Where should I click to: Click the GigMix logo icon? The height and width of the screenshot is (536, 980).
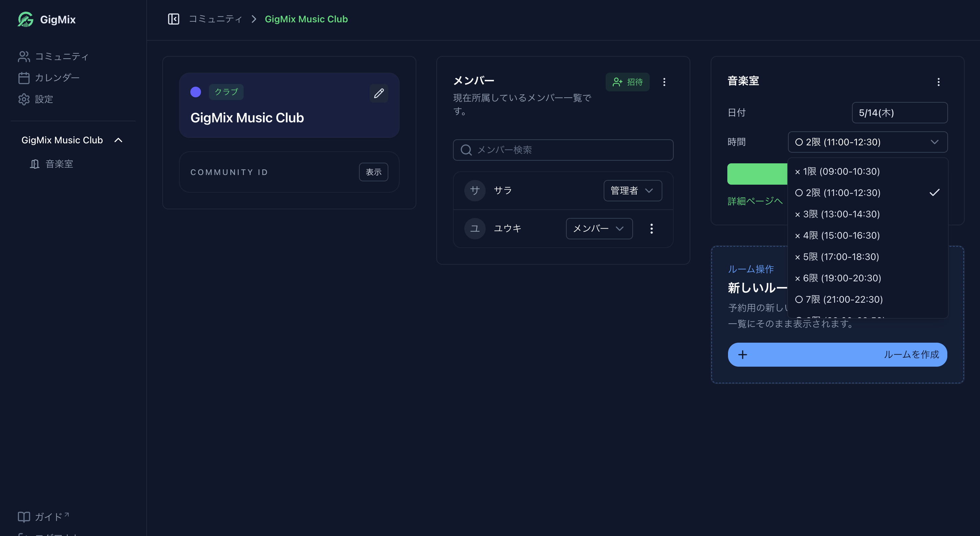click(25, 19)
